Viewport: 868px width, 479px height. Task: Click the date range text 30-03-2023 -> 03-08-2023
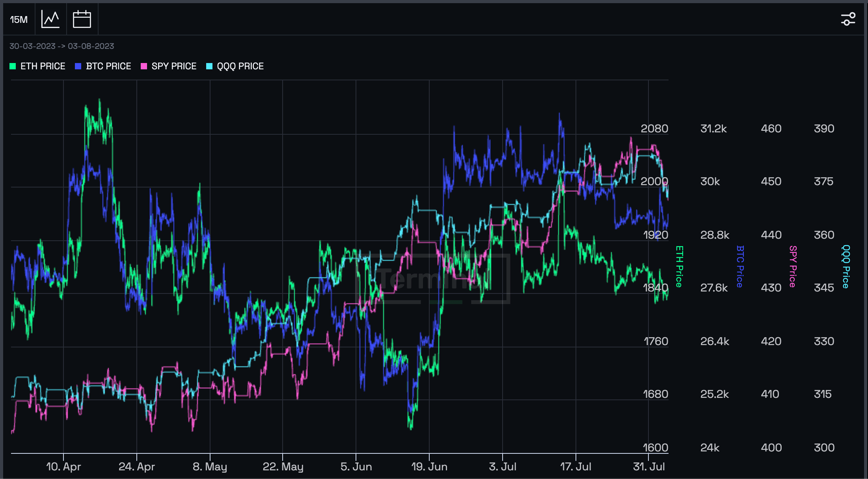click(62, 46)
